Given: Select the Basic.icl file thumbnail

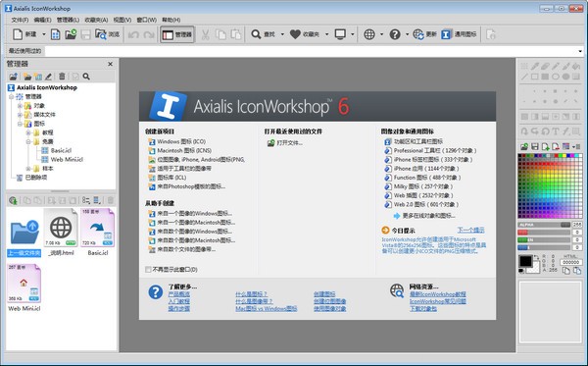Looking at the screenshot, I should click(97, 229).
